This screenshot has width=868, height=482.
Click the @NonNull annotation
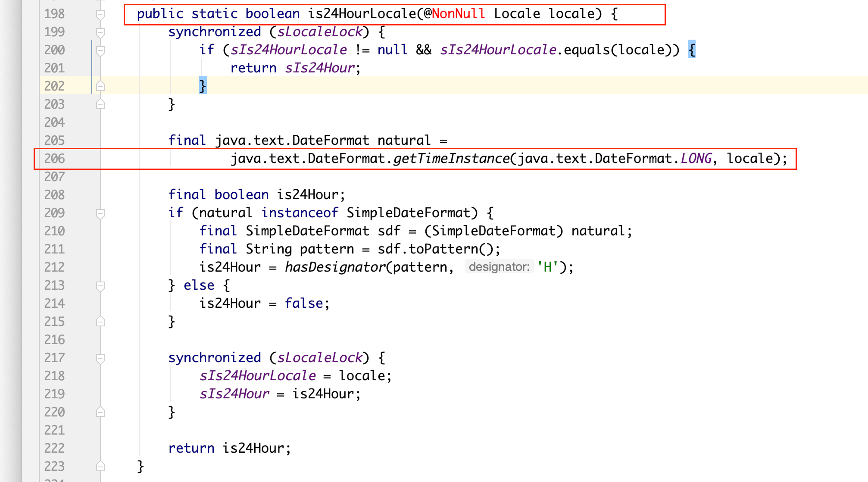pyautogui.click(x=455, y=14)
